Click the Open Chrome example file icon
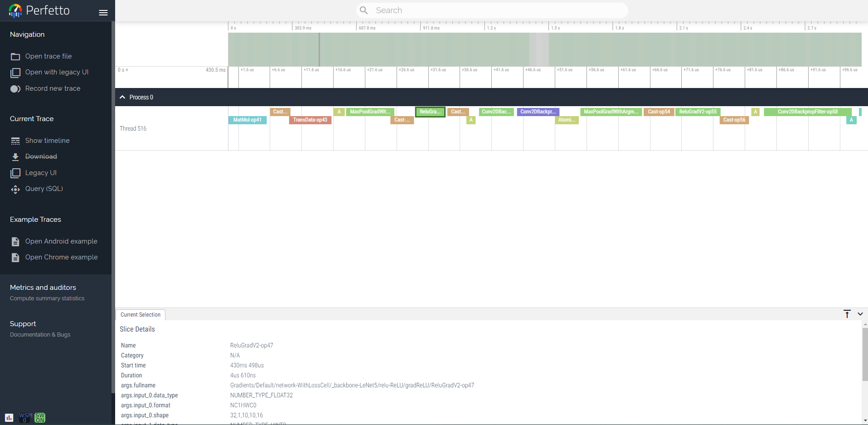This screenshot has height=425, width=868. click(x=15, y=258)
